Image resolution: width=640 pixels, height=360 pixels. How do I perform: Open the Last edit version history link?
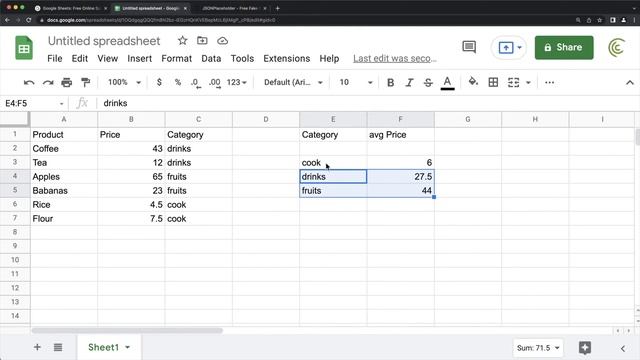395,58
